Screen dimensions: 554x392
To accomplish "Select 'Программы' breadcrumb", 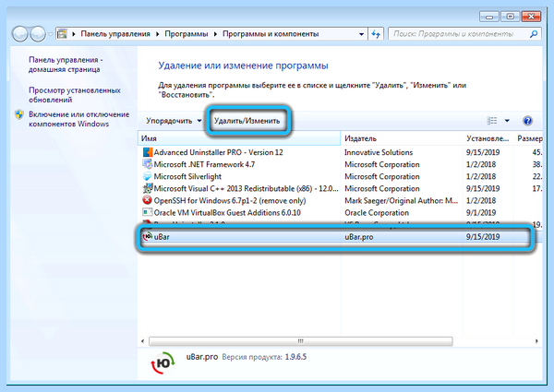I will coord(187,34).
